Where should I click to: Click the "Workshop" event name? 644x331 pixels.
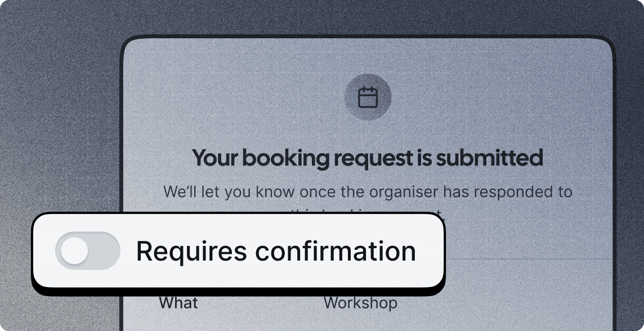pyautogui.click(x=361, y=303)
